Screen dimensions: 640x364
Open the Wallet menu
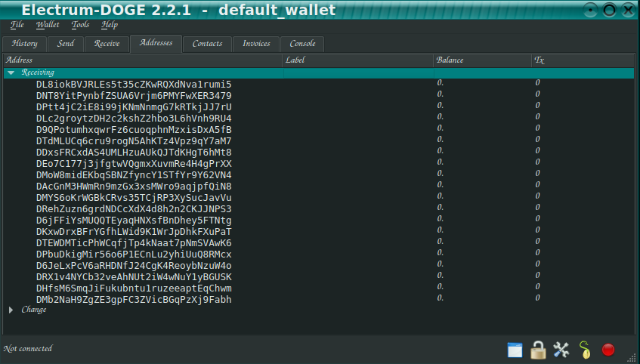coord(48,25)
